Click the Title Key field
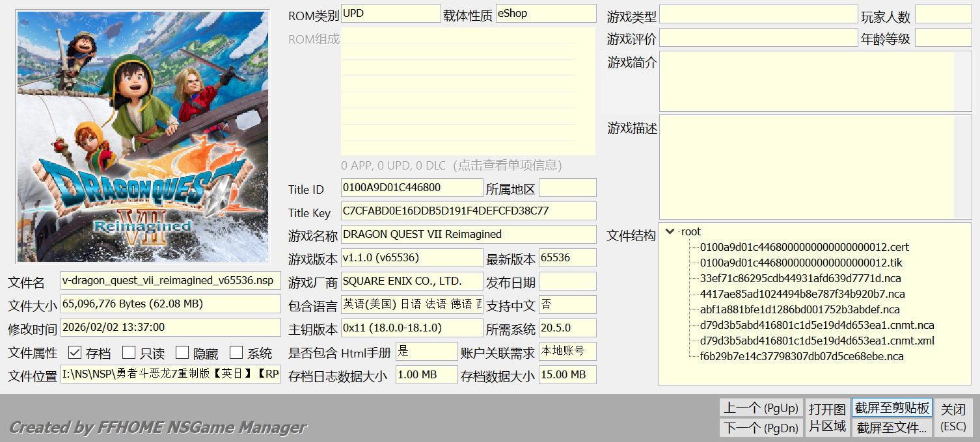This screenshot has width=980, height=442. pyautogui.click(x=468, y=211)
